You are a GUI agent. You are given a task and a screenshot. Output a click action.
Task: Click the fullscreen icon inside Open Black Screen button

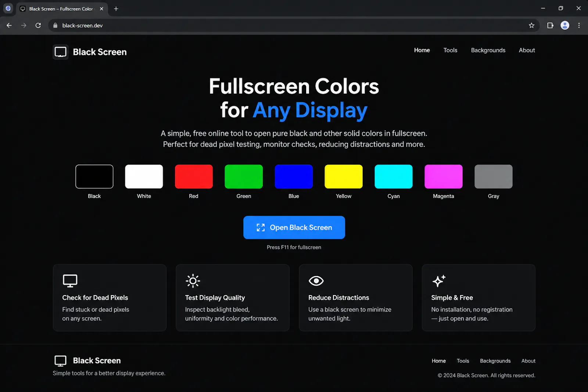(x=261, y=227)
